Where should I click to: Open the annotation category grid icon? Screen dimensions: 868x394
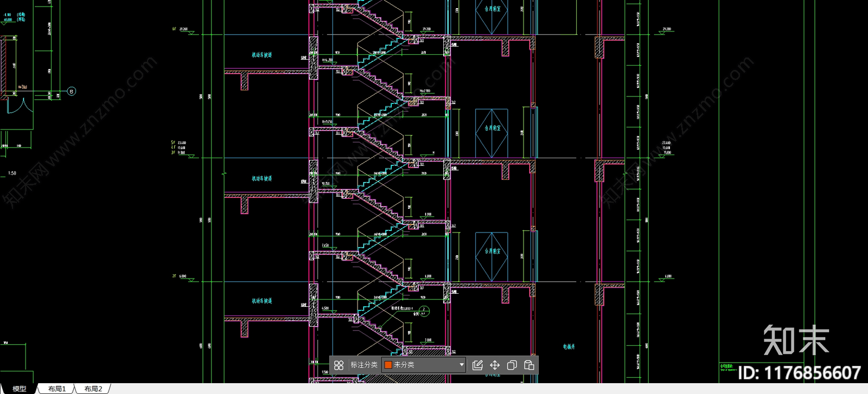(339, 365)
